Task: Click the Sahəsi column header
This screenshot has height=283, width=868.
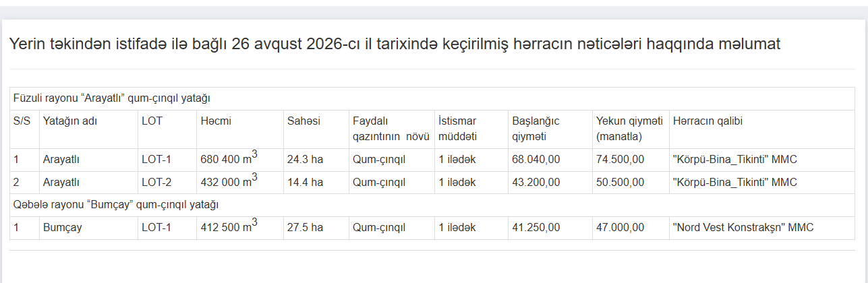Action: click(x=316, y=129)
